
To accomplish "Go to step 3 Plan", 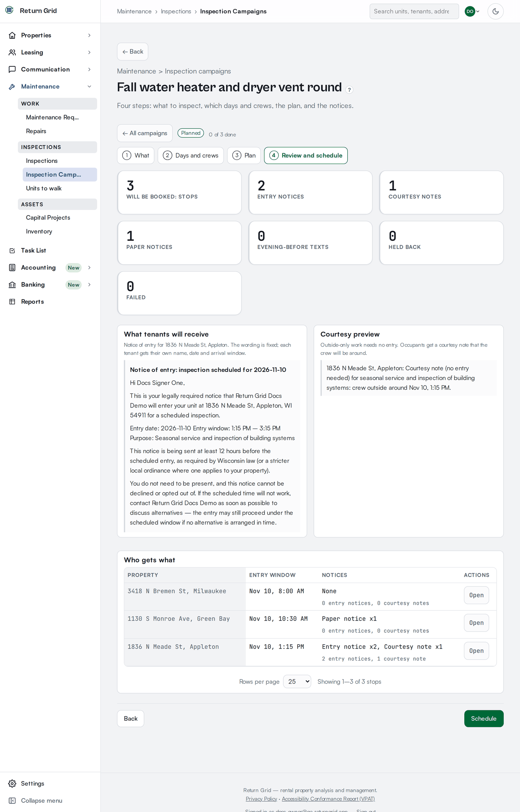I will (x=244, y=155).
